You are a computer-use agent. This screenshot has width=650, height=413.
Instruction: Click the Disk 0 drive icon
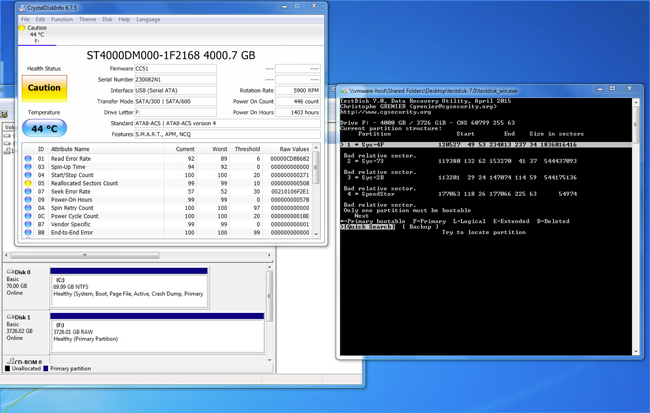click(x=10, y=272)
